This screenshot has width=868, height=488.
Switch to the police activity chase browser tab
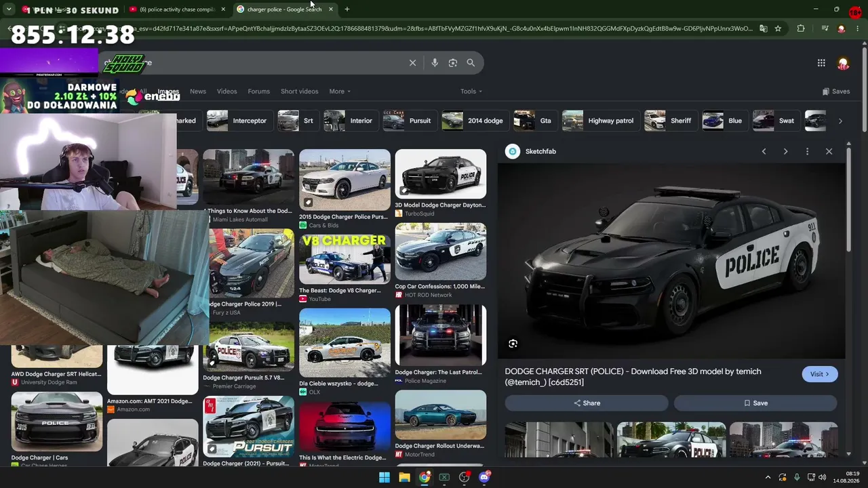pyautogui.click(x=178, y=9)
